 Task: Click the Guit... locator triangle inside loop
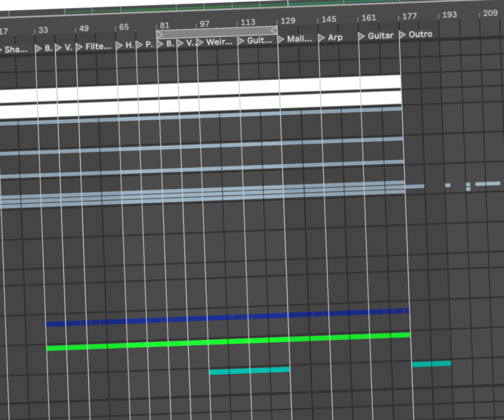coord(241,41)
